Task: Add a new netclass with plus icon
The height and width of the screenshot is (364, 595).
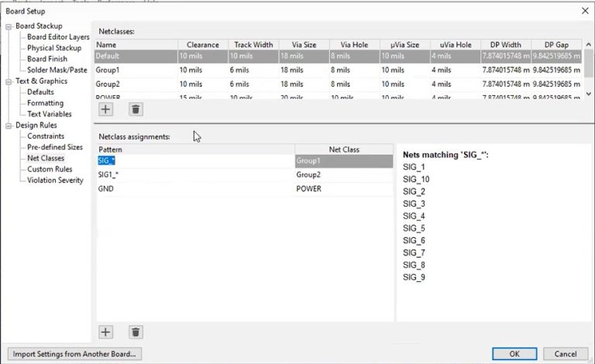Action: coord(106,110)
